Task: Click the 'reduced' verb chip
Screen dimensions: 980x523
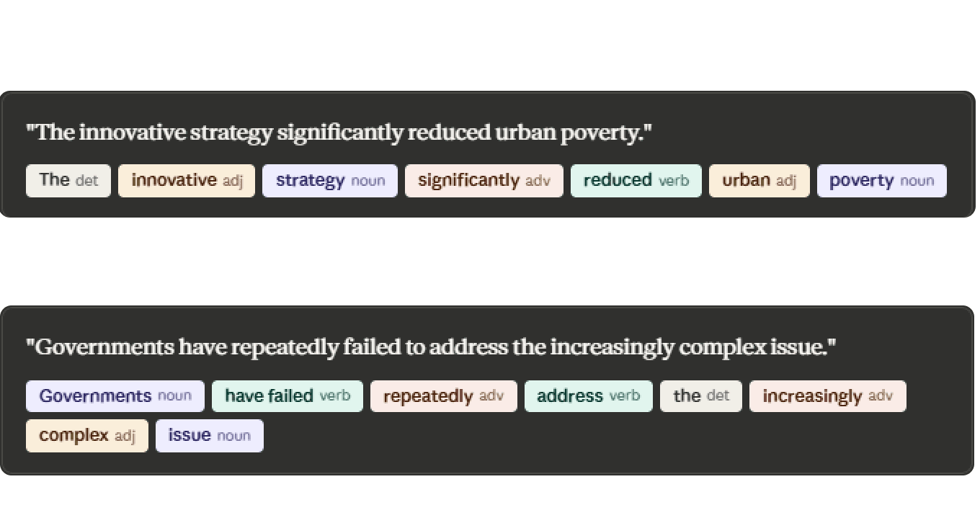Action: tap(636, 180)
